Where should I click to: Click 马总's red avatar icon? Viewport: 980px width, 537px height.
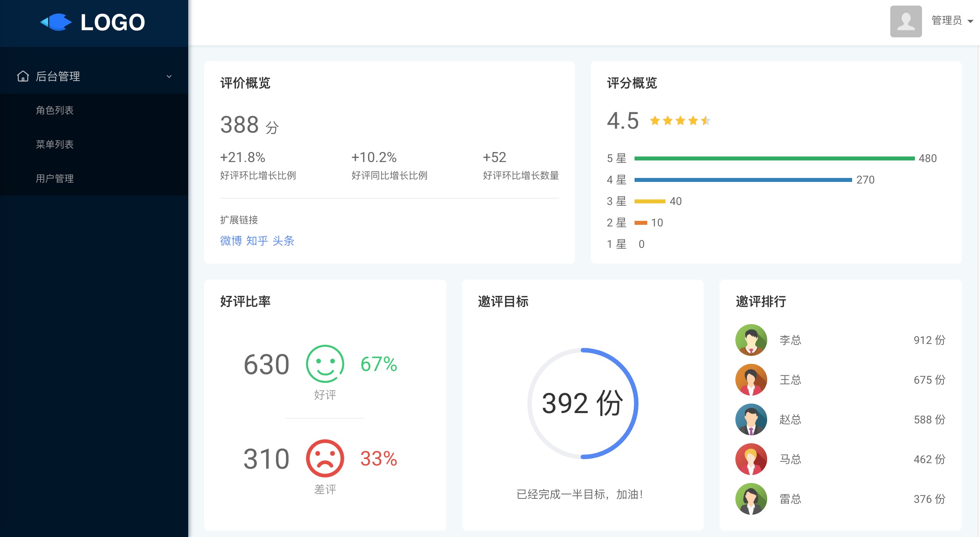tap(751, 459)
